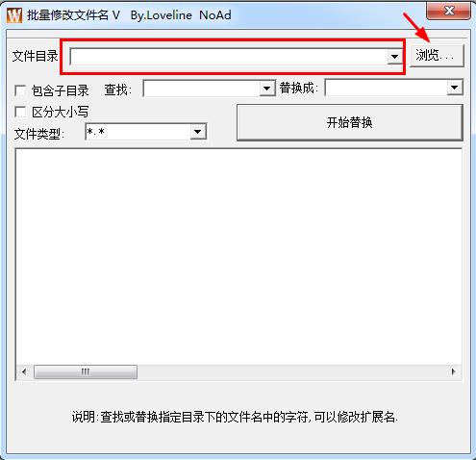Click the scrollbar right arrow
Image resolution: width=476 pixels, height=460 pixels.
(x=453, y=371)
